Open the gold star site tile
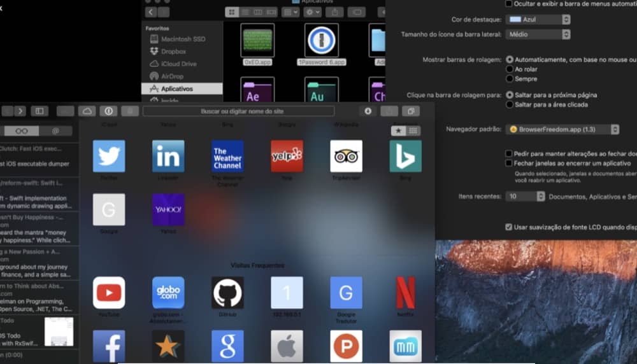Viewport: 637px width, 364px height. (x=168, y=346)
